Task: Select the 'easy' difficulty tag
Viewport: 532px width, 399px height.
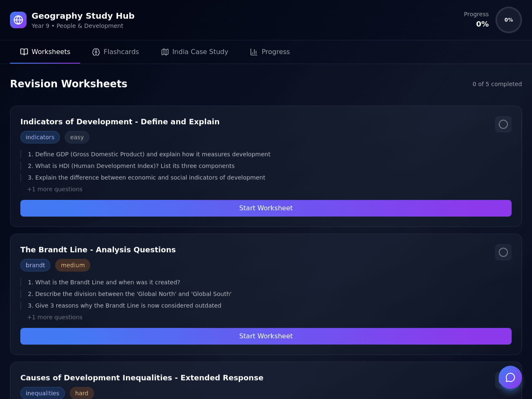Action: pos(77,137)
